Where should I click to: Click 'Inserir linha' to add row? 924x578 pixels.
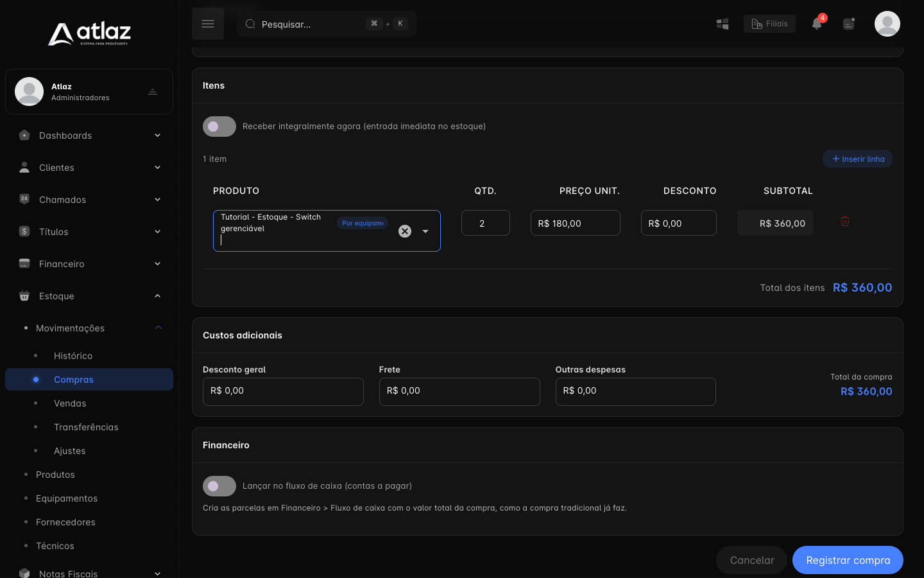(x=857, y=159)
